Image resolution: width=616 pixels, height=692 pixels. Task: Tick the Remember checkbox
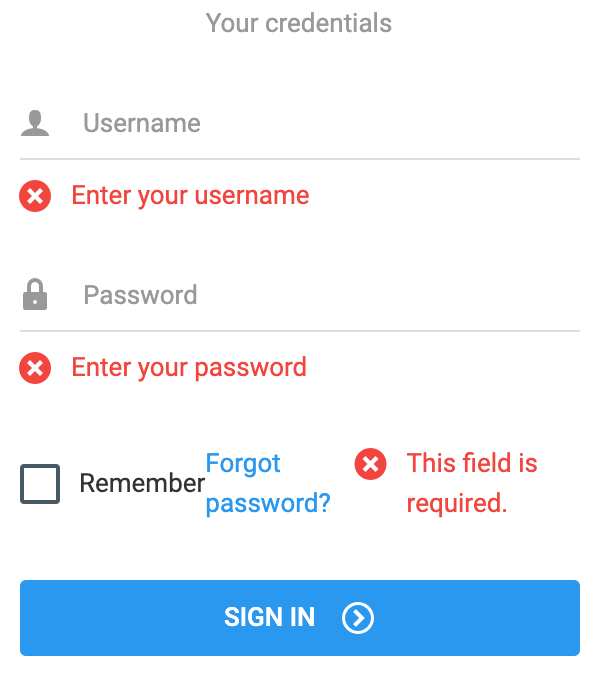click(40, 484)
